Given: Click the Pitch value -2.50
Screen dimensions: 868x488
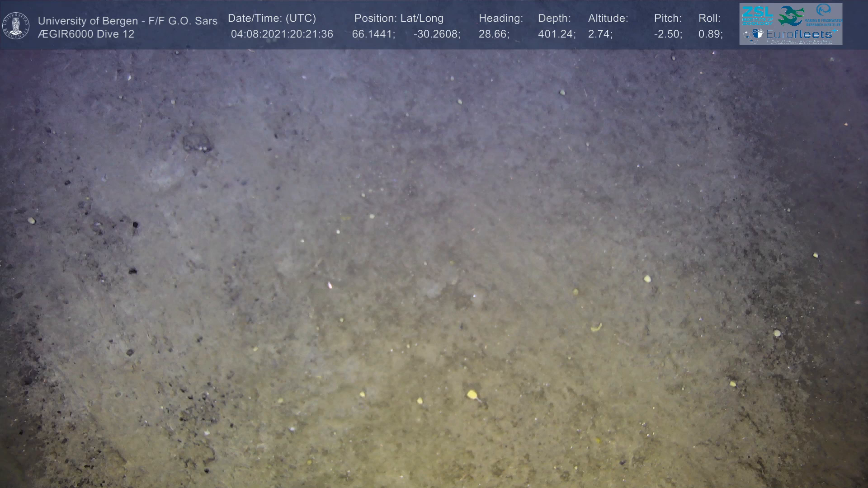Looking at the screenshot, I should [x=667, y=34].
